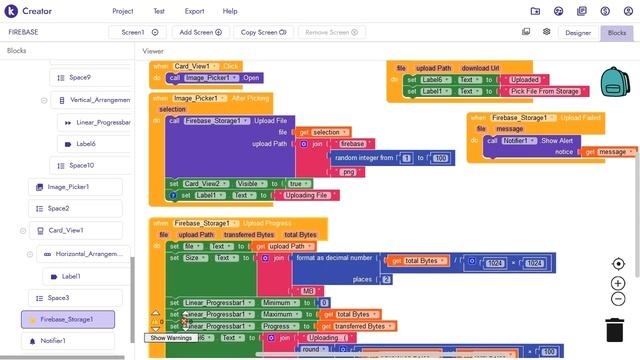Click the 'Pick File From Storage' text block

(544, 91)
